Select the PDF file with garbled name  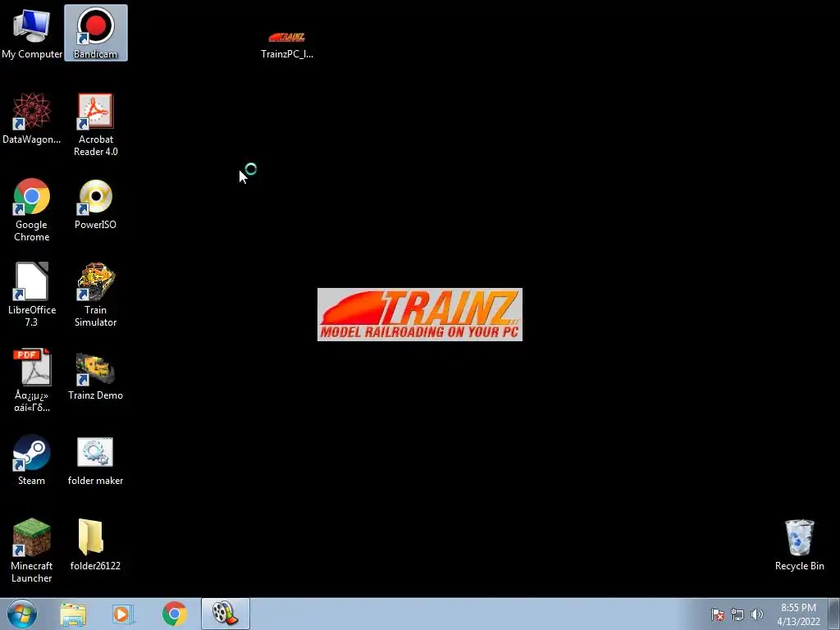(x=32, y=380)
